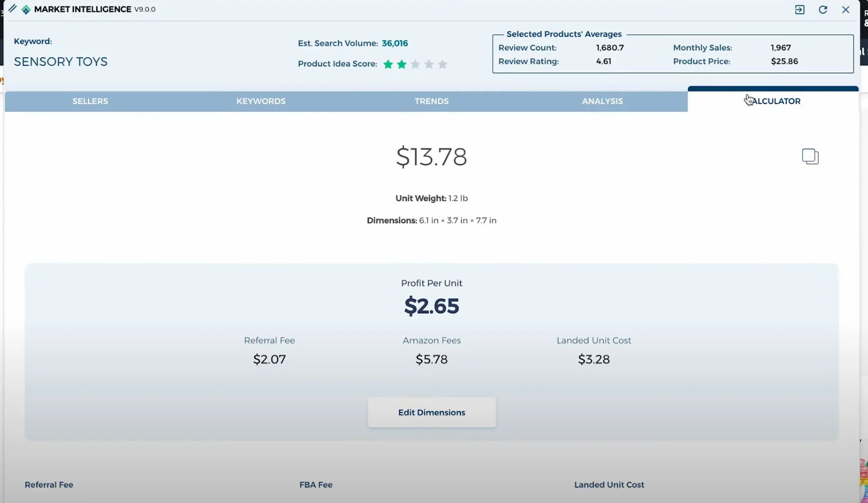Click the pencil icon beside Market Intelligence title
This screenshot has width=868, height=503.
12,8
